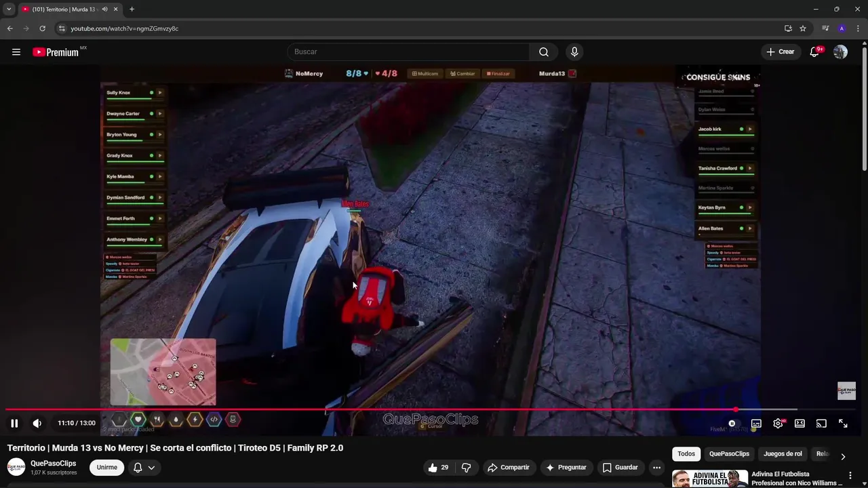Click the video title text

point(175,448)
